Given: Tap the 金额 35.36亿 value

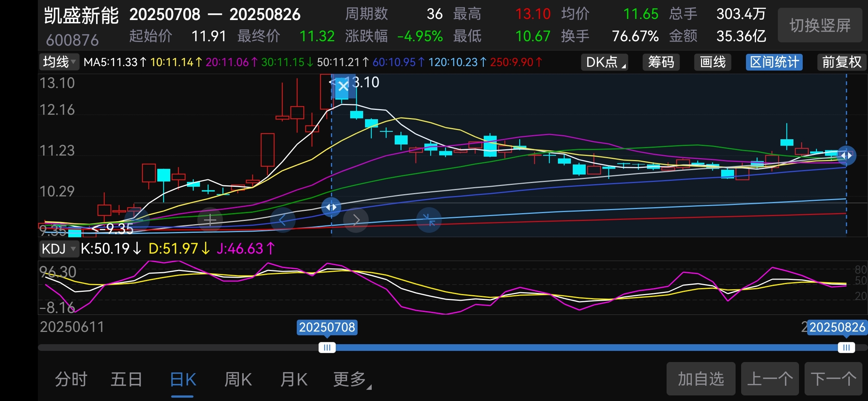Looking at the screenshot, I should [x=741, y=36].
